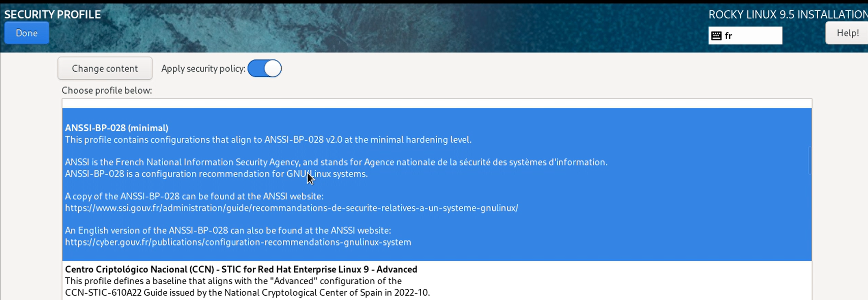Click the profile list scrollbar thumb
This screenshot has height=300, width=868.
point(810,161)
